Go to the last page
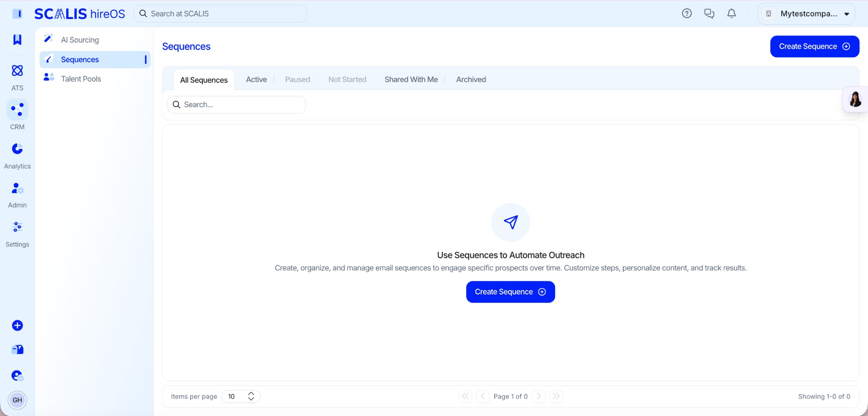The image size is (868, 416). (556, 396)
